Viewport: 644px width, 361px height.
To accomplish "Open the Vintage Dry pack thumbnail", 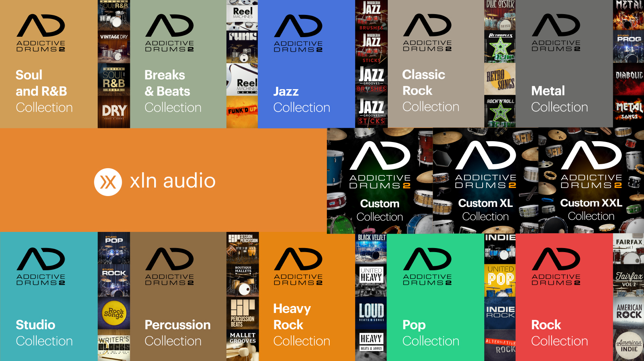I will pyautogui.click(x=114, y=47).
